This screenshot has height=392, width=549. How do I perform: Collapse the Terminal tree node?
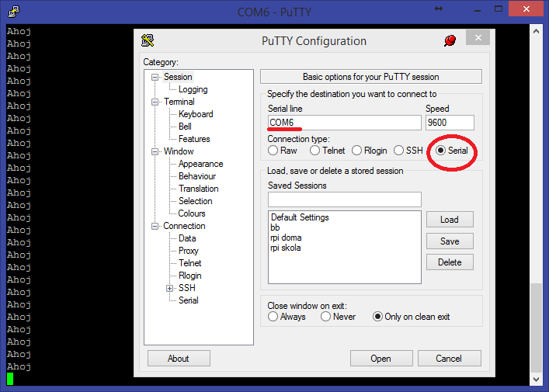click(155, 102)
